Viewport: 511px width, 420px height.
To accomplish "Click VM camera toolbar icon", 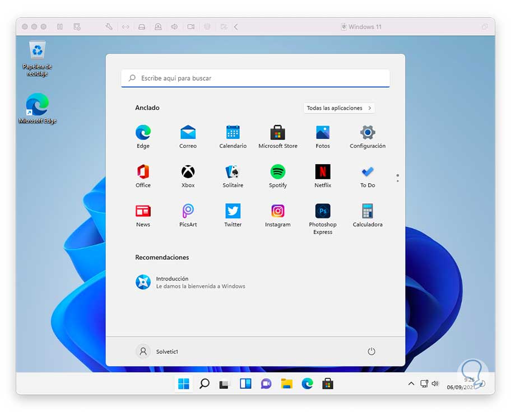I will [x=191, y=27].
